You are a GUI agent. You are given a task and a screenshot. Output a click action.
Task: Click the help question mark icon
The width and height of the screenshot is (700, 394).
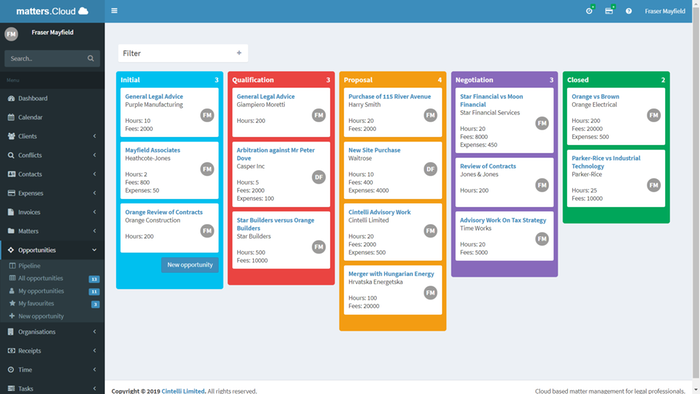click(629, 11)
